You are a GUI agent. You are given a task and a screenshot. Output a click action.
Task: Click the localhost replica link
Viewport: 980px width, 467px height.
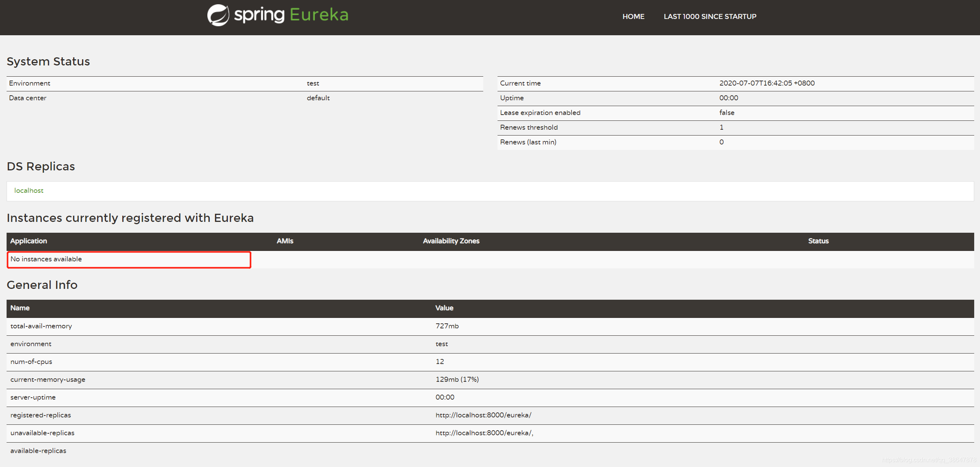tap(29, 191)
